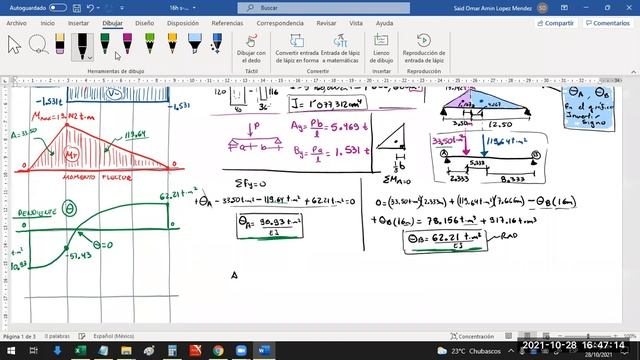This screenshot has width=640, height=360.
Task: Switch to the Correspondencia tab
Action: point(280,23)
